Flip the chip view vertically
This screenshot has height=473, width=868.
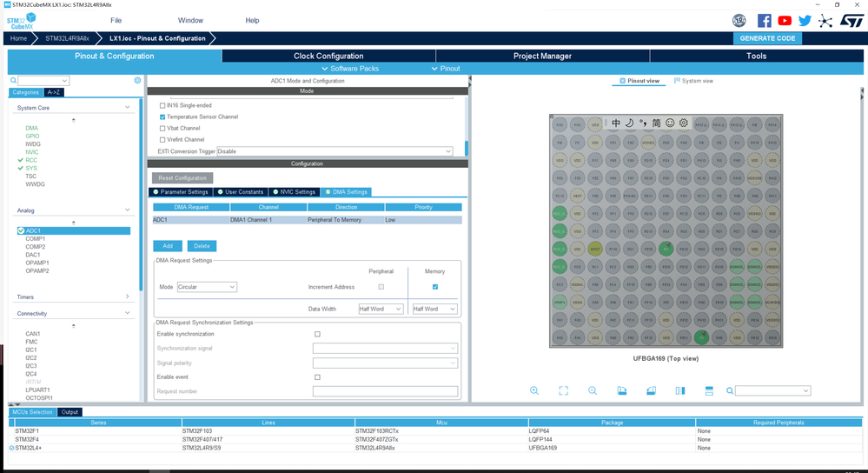point(709,390)
